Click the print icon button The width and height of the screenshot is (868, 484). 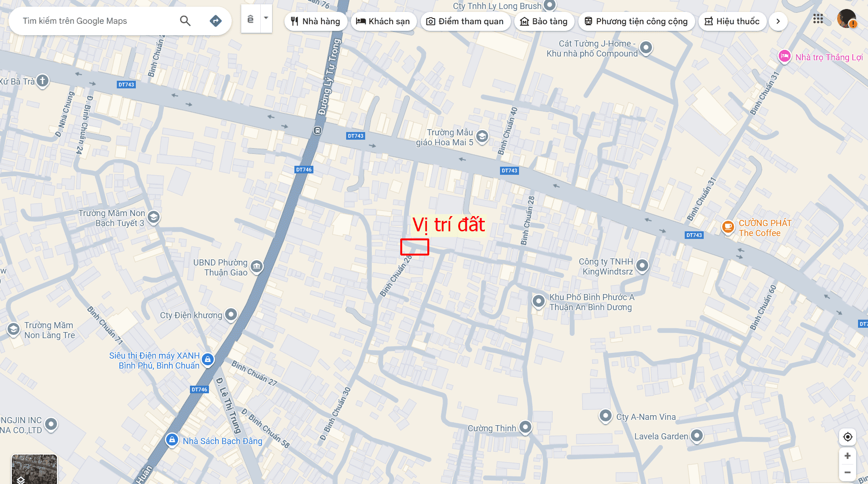pos(251,19)
